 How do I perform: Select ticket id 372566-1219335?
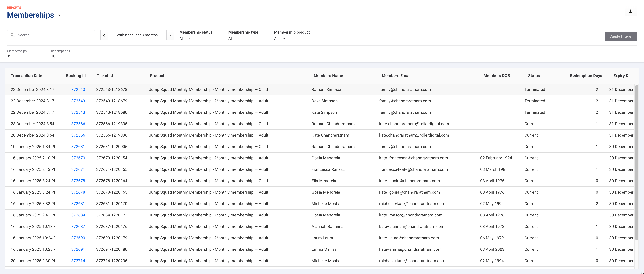click(112, 124)
